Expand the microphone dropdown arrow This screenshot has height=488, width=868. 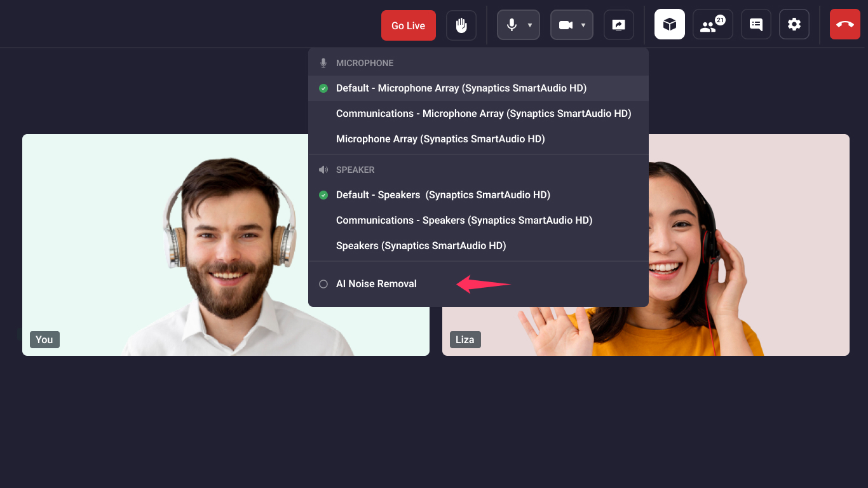pyautogui.click(x=530, y=25)
